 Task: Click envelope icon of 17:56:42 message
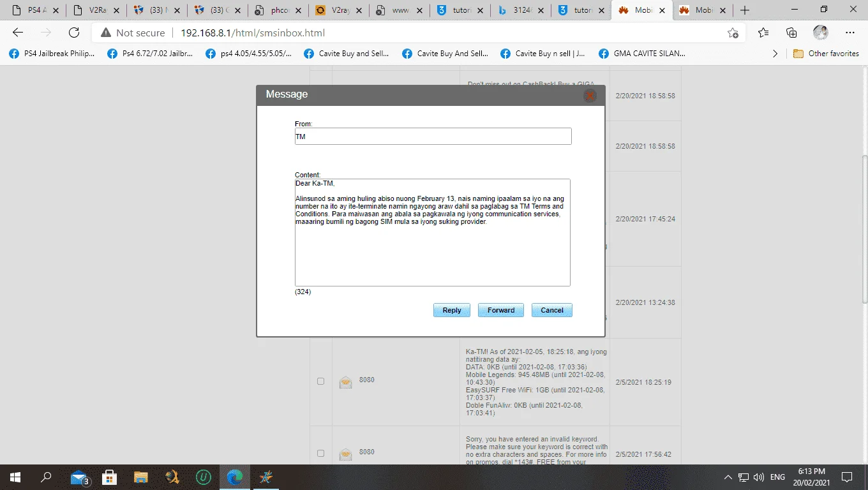coord(345,454)
